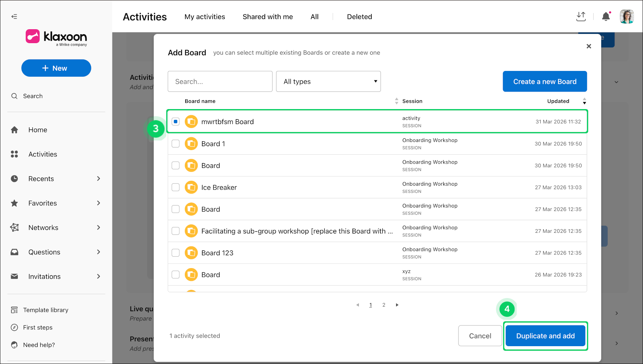Click the Favorites star icon
Image resolution: width=643 pixels, height=364 pixels.
click(x=14, y=203)
